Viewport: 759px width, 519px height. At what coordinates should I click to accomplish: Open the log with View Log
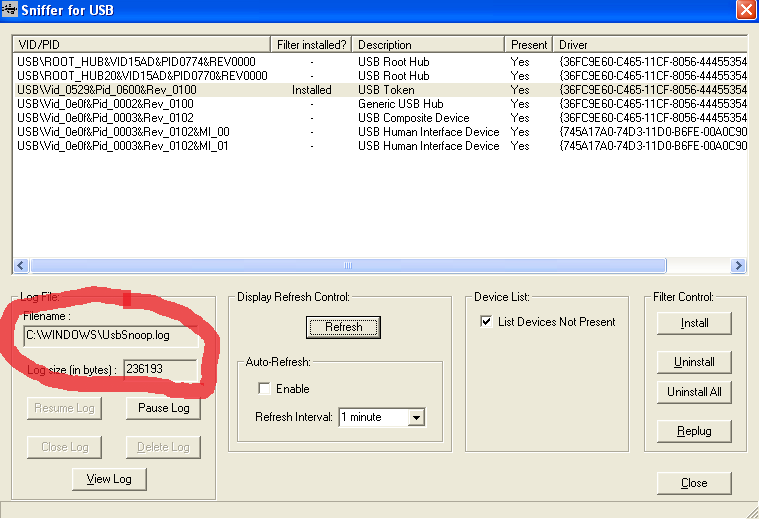tap(109, 479)
